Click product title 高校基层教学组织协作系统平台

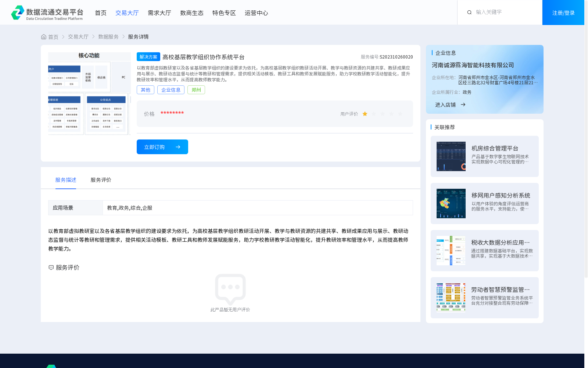click(204, 57)
